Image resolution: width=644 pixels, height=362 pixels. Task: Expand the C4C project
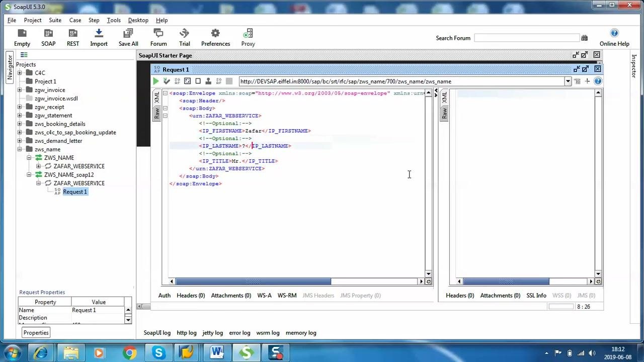coord(20,73)
